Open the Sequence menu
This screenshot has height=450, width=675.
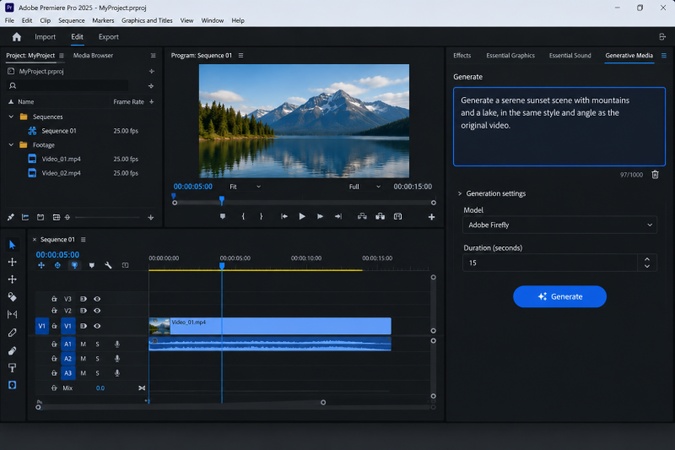[x=71, y=20]
